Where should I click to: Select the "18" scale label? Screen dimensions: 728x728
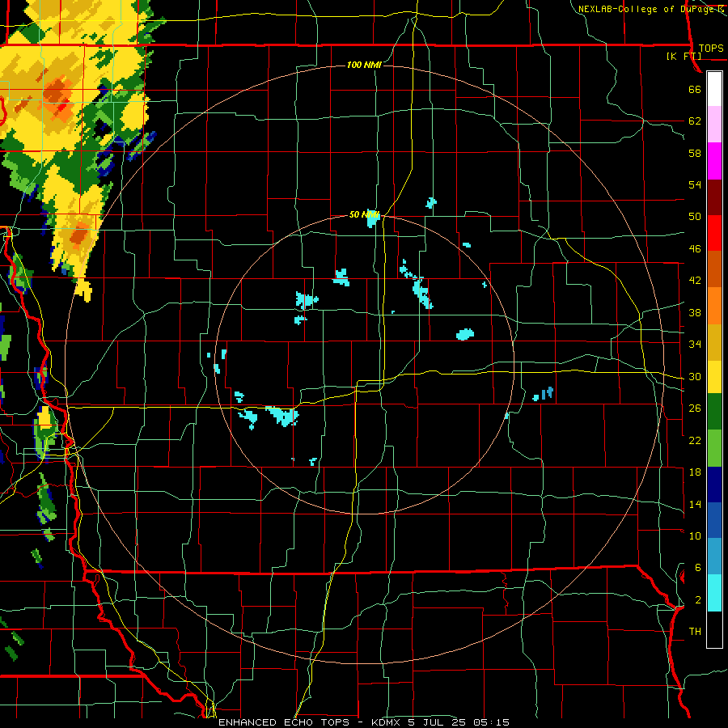coord(695,472)
